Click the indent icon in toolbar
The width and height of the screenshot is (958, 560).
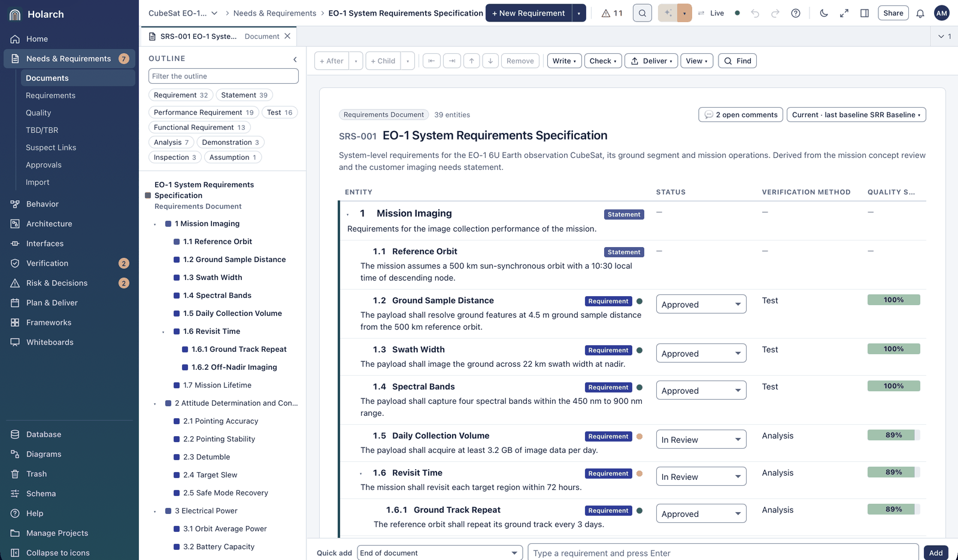pos(451,61)
